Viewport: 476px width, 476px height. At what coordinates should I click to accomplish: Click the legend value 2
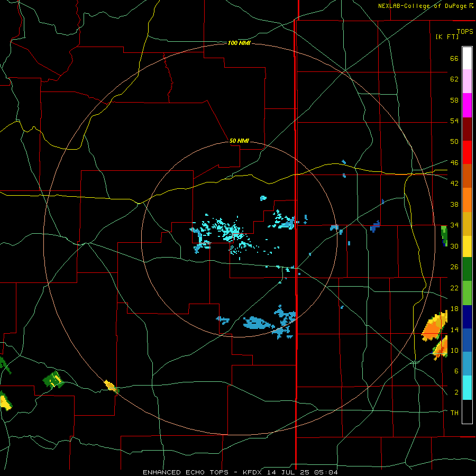point(456,392)
